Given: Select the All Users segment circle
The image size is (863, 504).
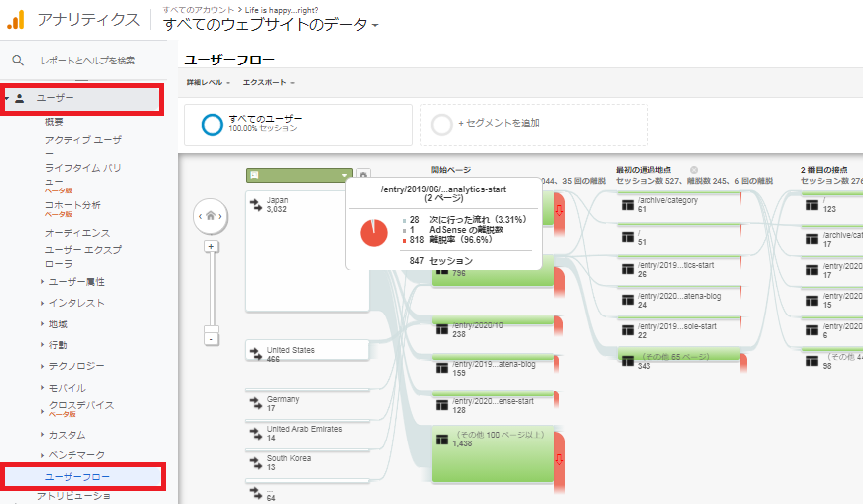Looking at the screenshot, I should (212, 125).
